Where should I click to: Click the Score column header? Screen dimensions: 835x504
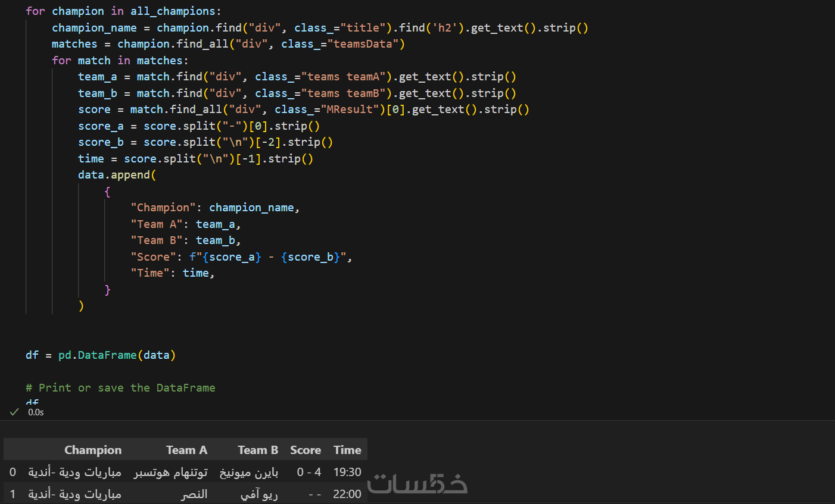click(x=306, y=450)
